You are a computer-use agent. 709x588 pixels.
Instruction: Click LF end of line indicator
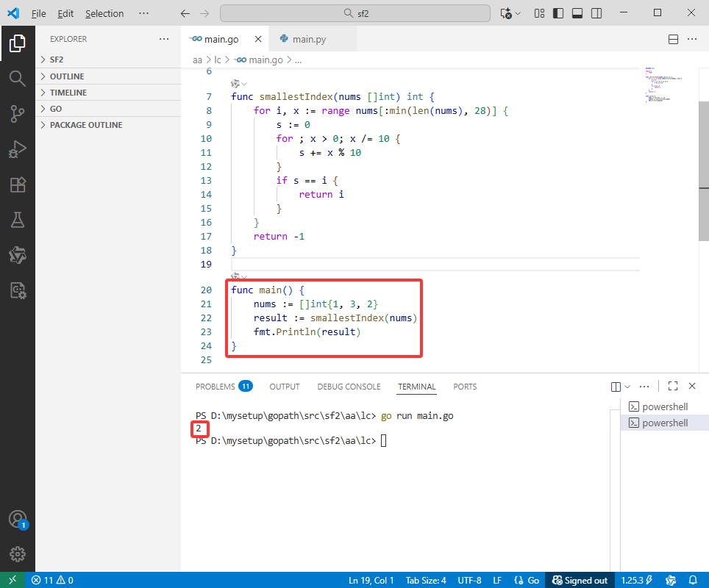coord(497,581)
